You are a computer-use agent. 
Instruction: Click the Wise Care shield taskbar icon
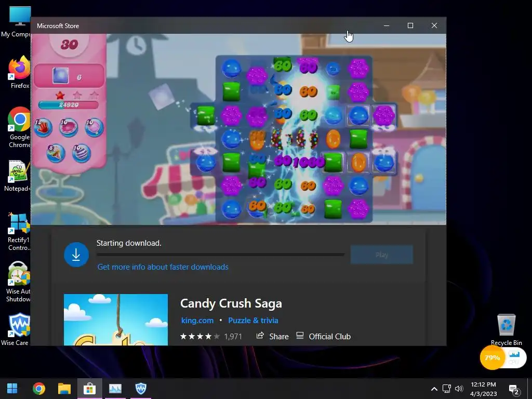[x=141, y=389]
